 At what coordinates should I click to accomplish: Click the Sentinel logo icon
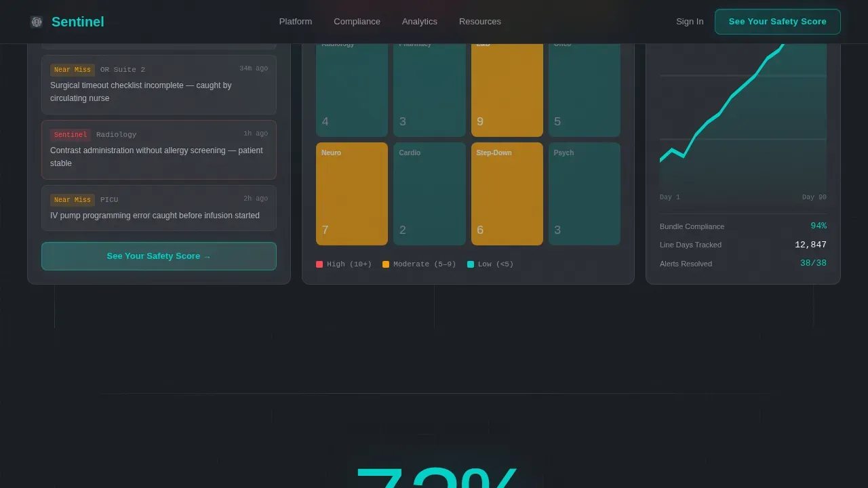(x=37, y=22)
